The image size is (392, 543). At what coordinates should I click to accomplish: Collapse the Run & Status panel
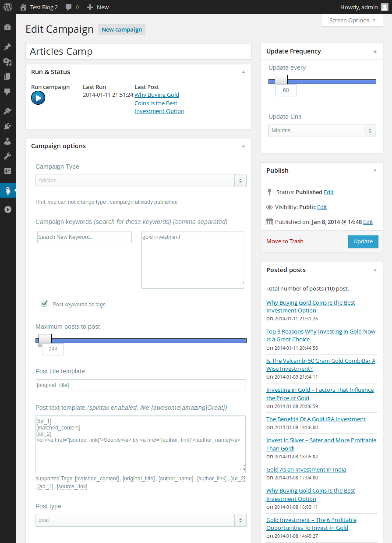click(x=243, y=72)
